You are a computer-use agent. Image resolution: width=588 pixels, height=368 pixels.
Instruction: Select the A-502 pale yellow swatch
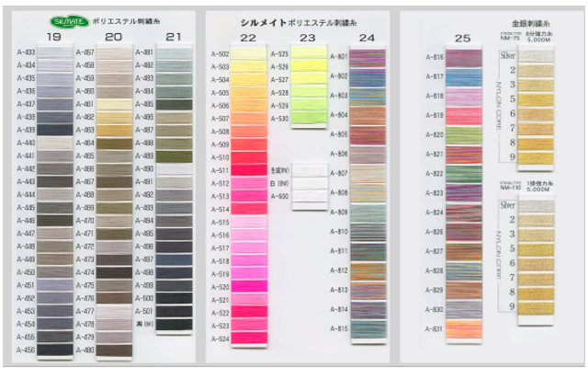tap(247, 55)
